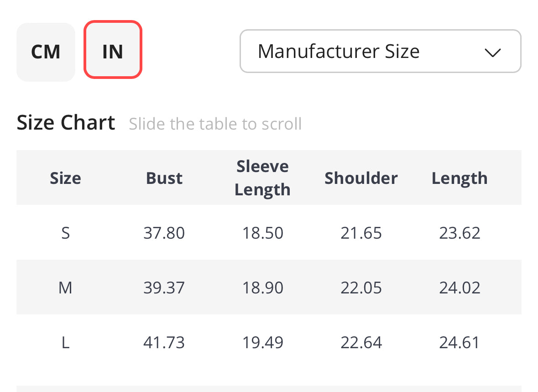Click the L bust value 41.73
The image size is (538, 392).
coord(164,342)
